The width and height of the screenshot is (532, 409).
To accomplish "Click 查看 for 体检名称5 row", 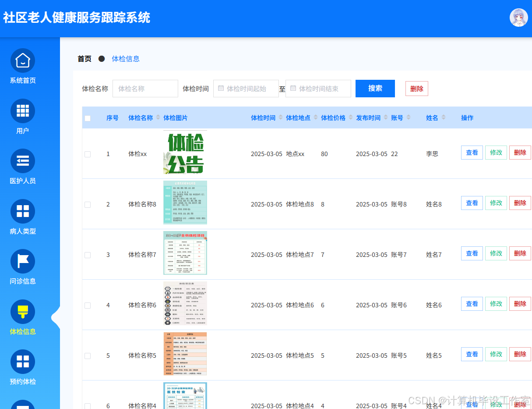I will coord(472,354).
